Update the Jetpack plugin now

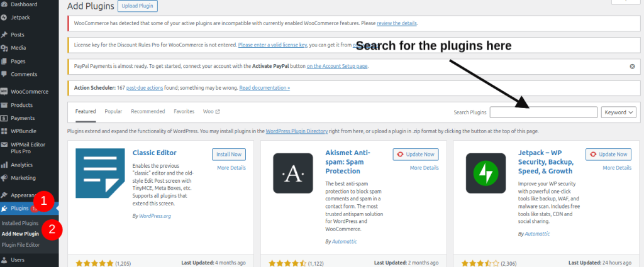coord(609,154)
